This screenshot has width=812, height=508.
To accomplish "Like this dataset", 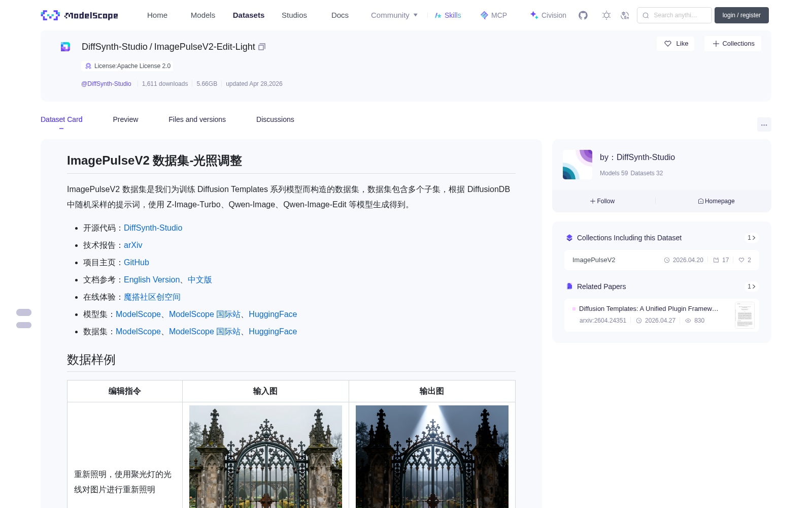I will tap(676, 44).
